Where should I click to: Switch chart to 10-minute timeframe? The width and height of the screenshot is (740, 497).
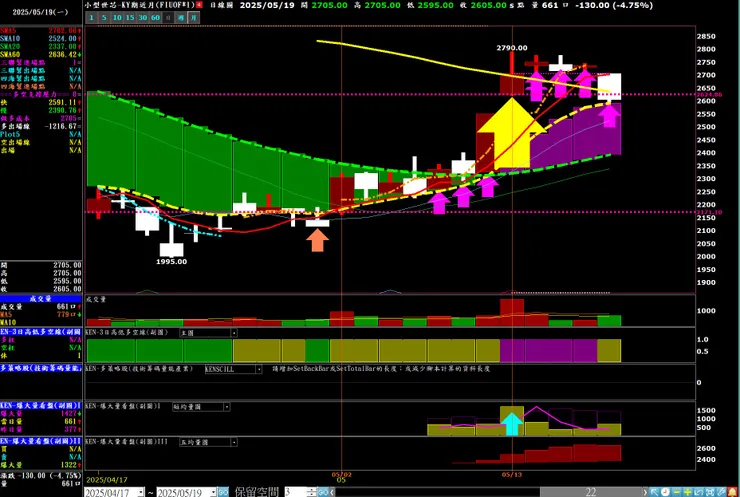(117, 17)
